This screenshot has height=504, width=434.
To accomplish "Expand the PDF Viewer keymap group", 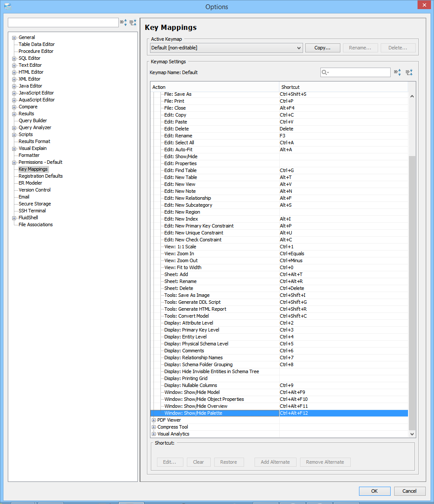I will (x=153, y=420).
